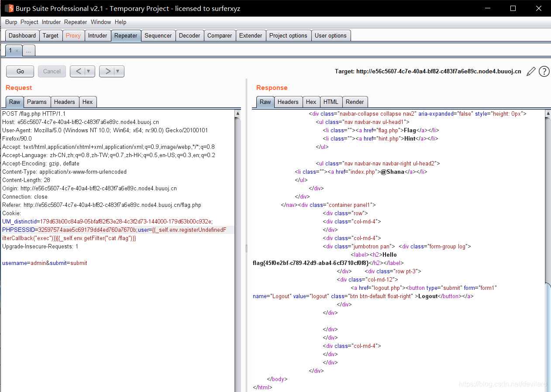Image resolution: width=551 pixels, height=392 pixels.
Task: Open the Project options tab
Action: (288, 36)
